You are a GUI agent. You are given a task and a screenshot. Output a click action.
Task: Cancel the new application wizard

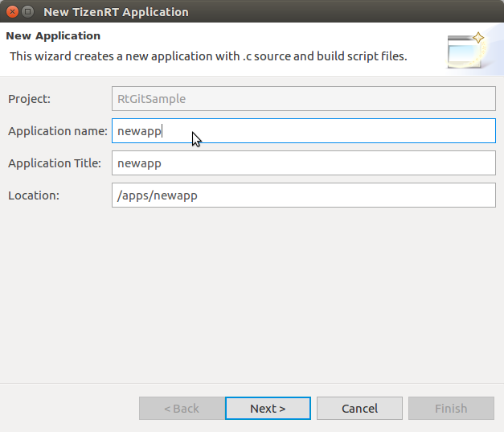click(359, 409)
